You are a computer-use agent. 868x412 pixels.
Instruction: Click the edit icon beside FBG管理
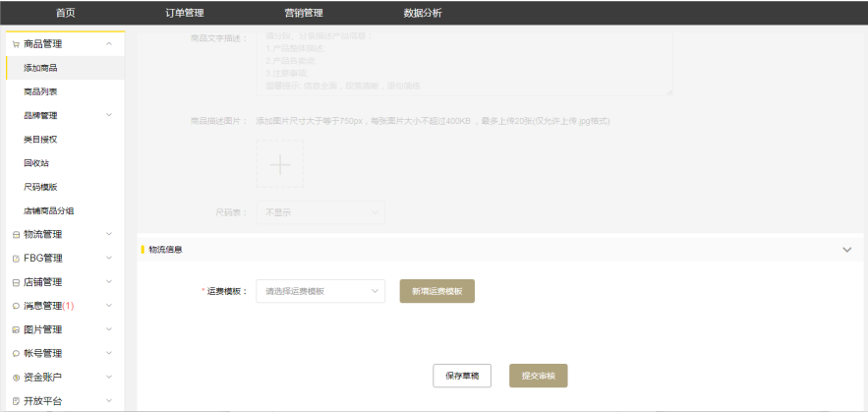click(x=16, y=259)
